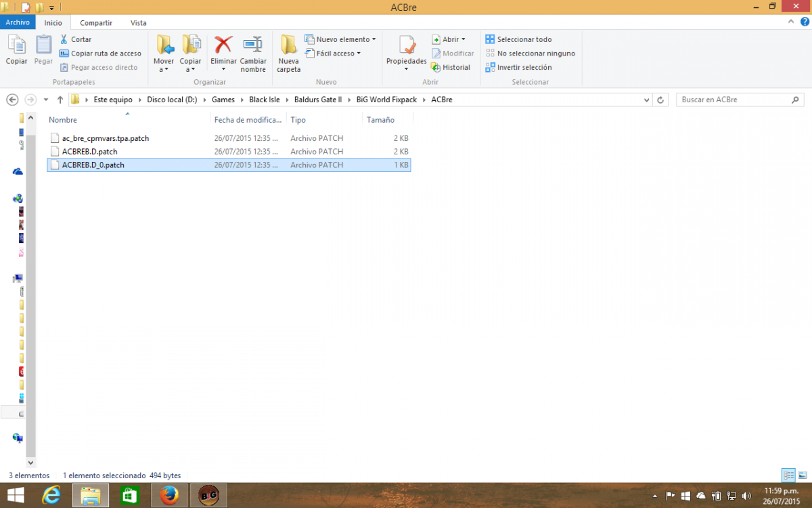812x508 pixels.
Task: Click the OneDrive icon in navigation pane
Action: (18, 171)
